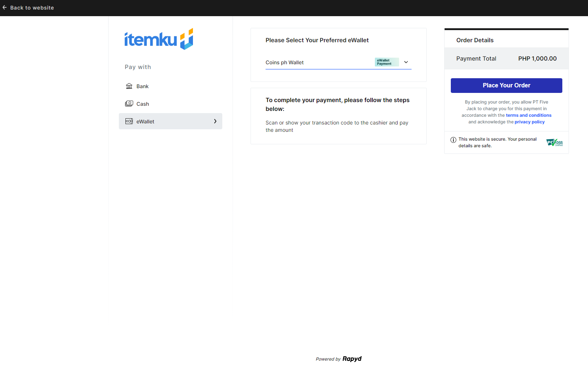This screenshot has width=588, height=365.
Task: Click Place Your Order button
Action: 507,86
